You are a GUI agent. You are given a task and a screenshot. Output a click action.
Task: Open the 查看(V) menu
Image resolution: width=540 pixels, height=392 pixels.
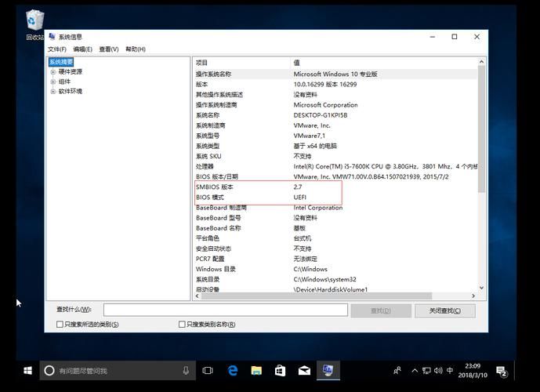pyautogui.click(x=109, y=49)
